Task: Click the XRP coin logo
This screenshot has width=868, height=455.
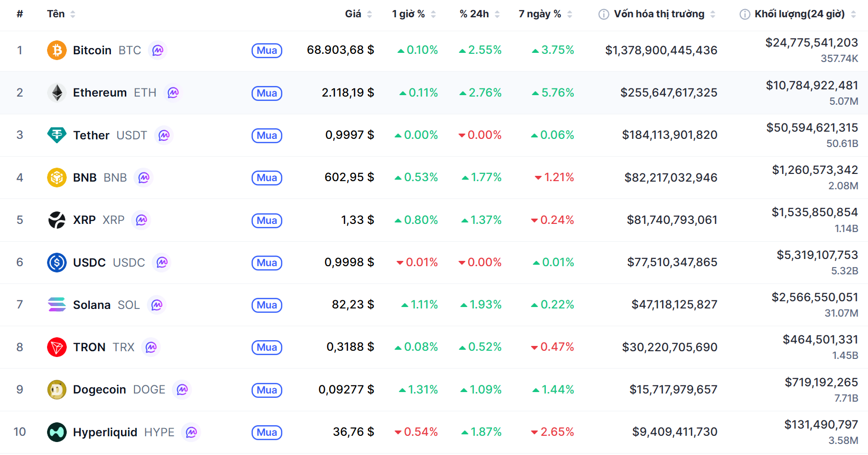Action: tap(57, 220)
